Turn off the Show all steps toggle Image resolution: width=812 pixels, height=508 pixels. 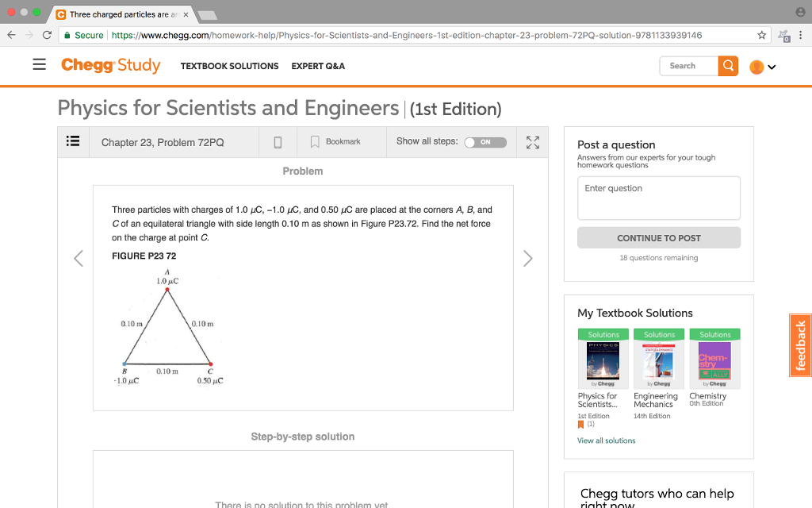pyautogui.click(x=485, y=142)
